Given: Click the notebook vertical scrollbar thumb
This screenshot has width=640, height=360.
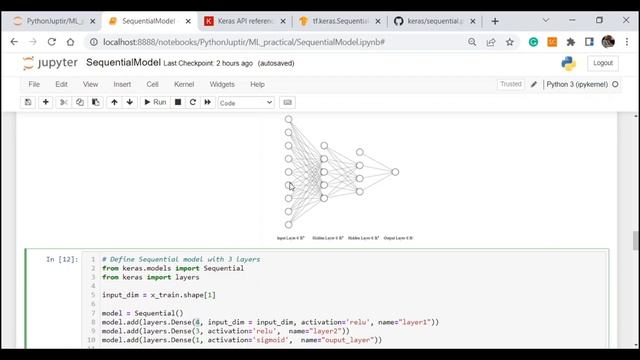Looking at the screenshot, I should point(636,240).
